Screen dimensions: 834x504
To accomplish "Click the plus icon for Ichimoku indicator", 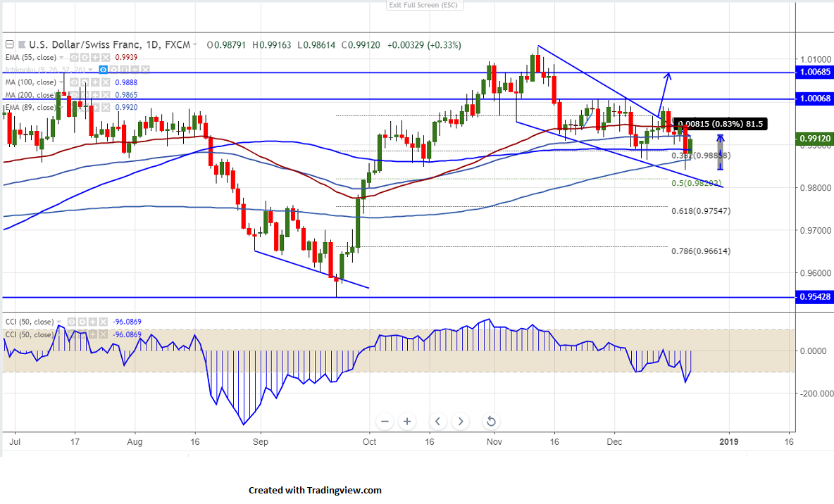I will (x=135, y=70).
